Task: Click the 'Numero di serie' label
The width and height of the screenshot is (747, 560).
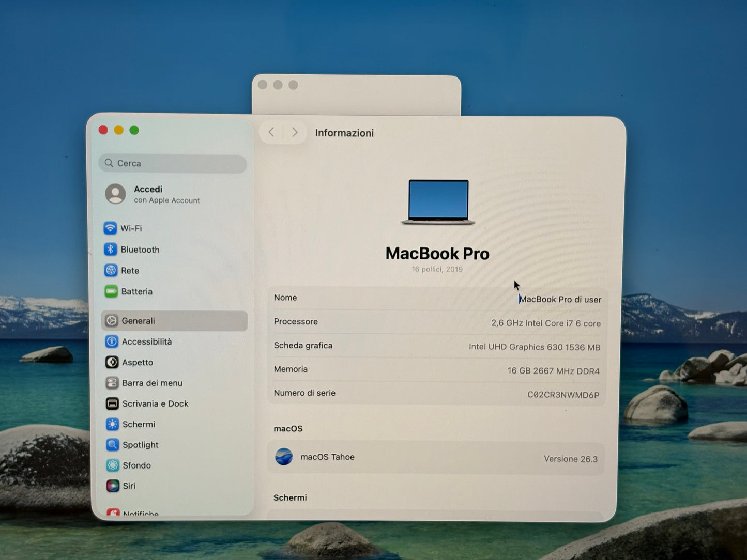Action: point(304,393)
